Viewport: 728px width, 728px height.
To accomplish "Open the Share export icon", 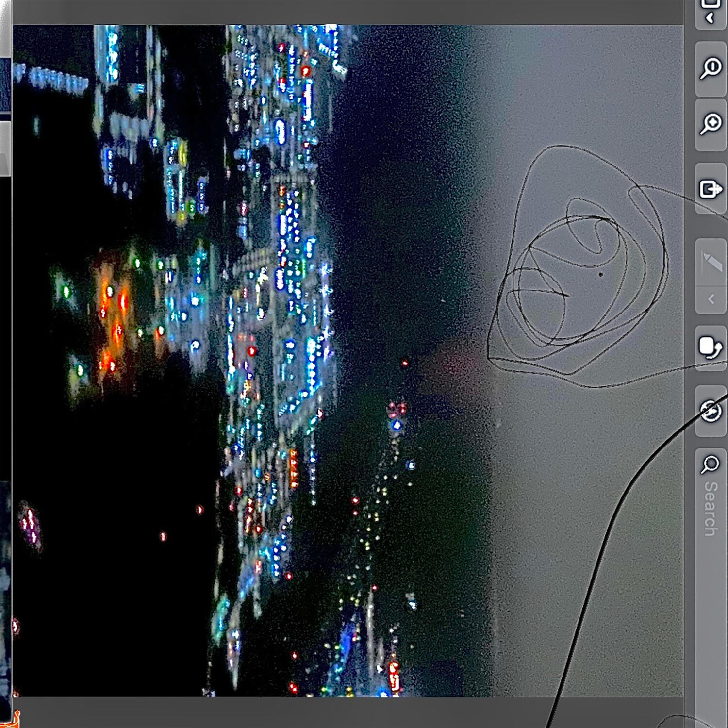I will point(711,189).
